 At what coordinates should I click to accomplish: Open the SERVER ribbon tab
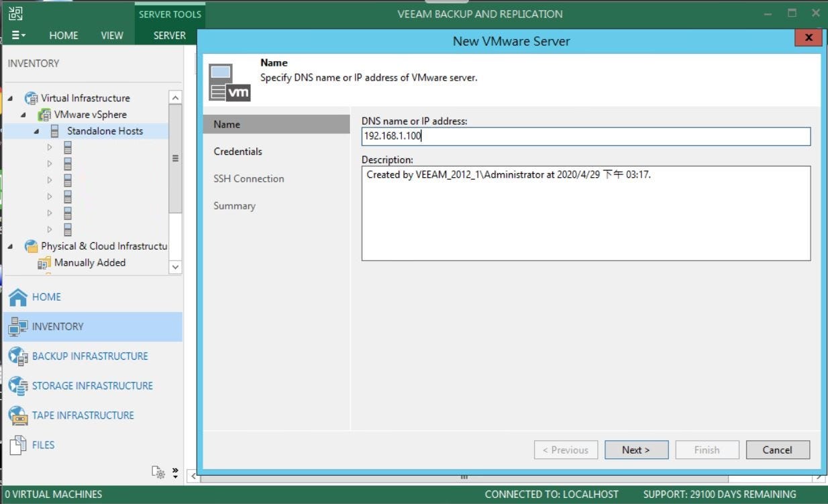170,36
